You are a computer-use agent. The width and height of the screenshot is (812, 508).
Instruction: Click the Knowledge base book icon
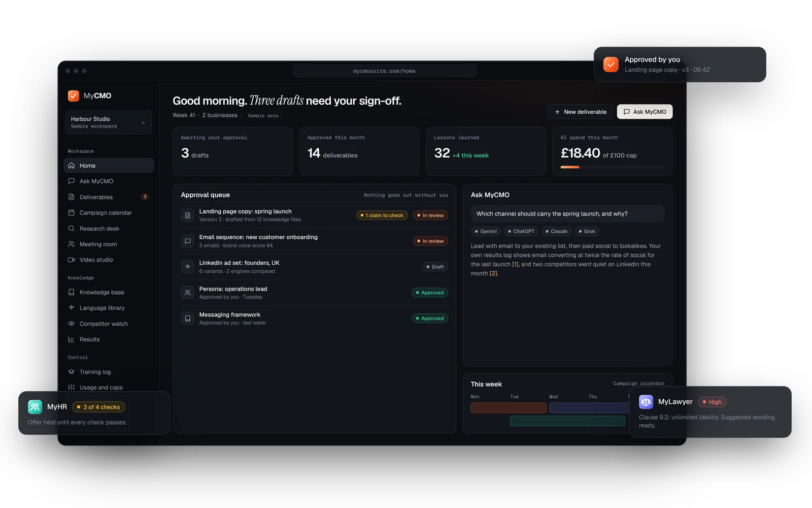(x=72, y=292)
